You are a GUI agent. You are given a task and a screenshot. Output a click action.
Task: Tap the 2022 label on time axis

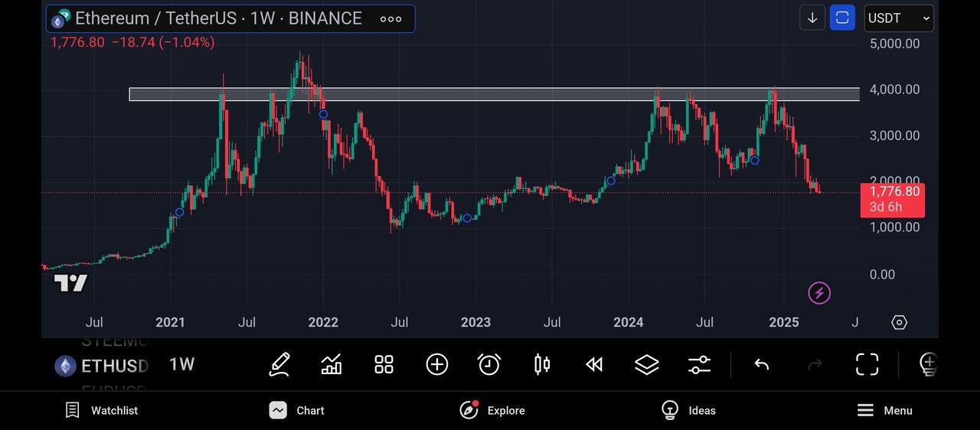click(x=323, y=322)
